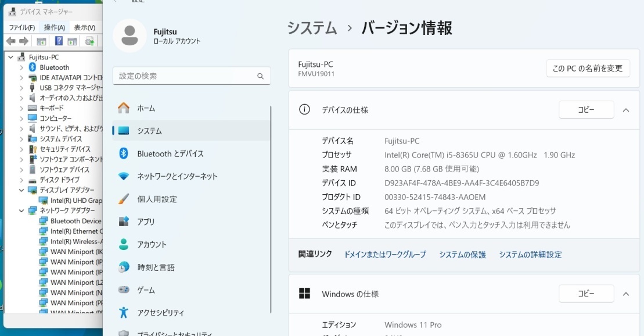
Task: Expand the USB コネクタ マネージャー node
Action: pyautogui.click(x=21, y=88)
